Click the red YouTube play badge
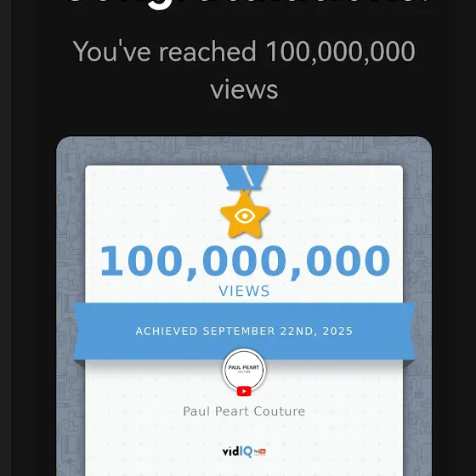This screenshot has height=476, width=476. [x=244, y=391]
